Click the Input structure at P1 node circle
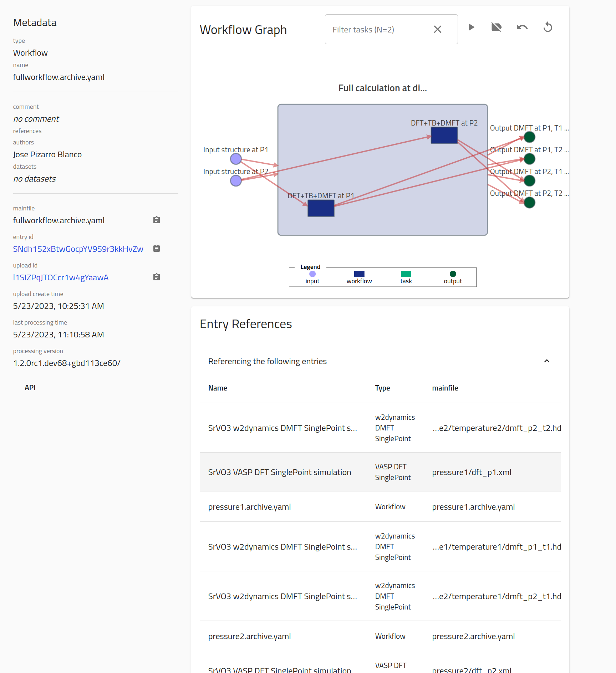 [x=236, y=159]
